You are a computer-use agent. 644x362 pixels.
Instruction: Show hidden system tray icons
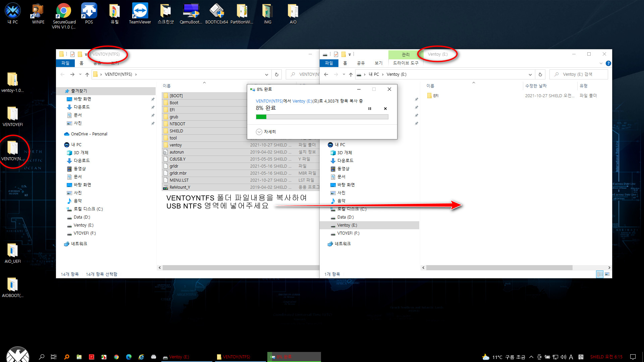pyautogui.click(x=531, y=357)
